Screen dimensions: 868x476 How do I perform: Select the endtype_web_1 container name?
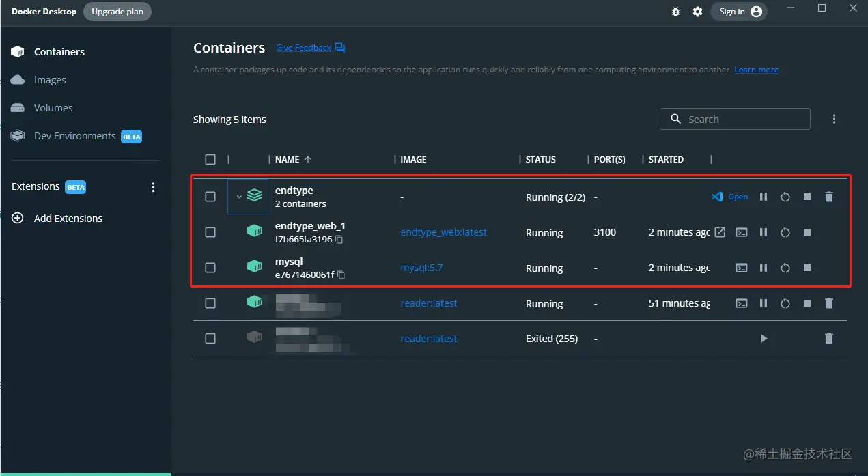pyautogui.click(x=310, y=226)
